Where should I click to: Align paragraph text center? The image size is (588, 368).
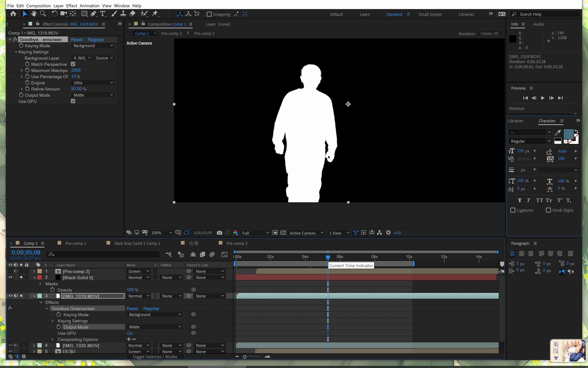(521, 254)
